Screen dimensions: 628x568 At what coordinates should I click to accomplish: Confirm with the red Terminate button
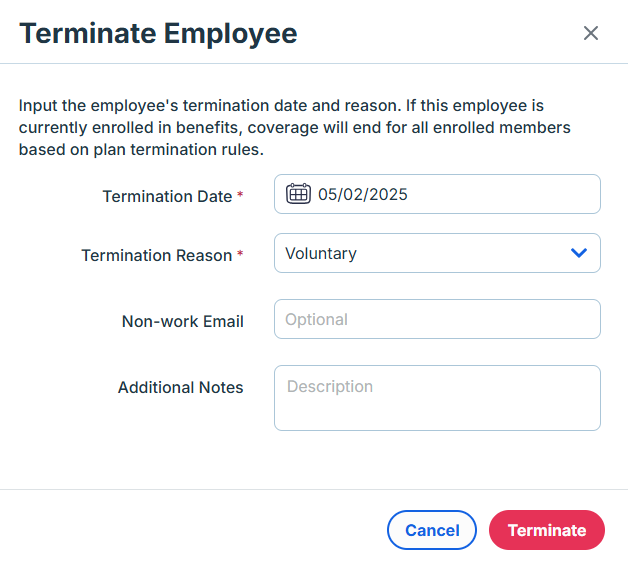[547, 530]
